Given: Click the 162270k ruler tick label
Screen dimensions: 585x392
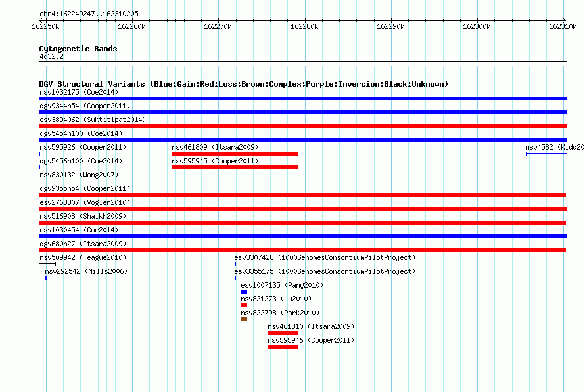Looking at the screenshot, I should point(218,26).
